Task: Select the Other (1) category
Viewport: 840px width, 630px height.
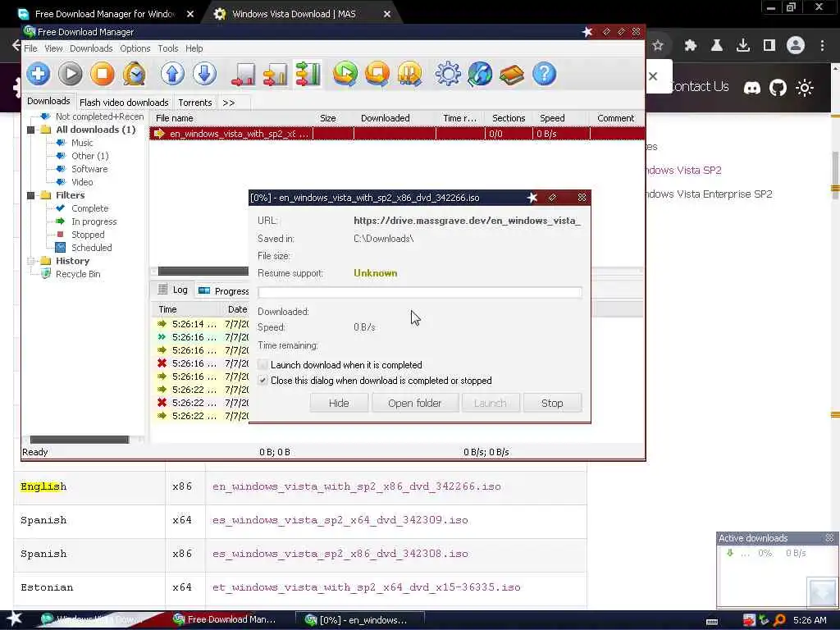Action: 89,156
